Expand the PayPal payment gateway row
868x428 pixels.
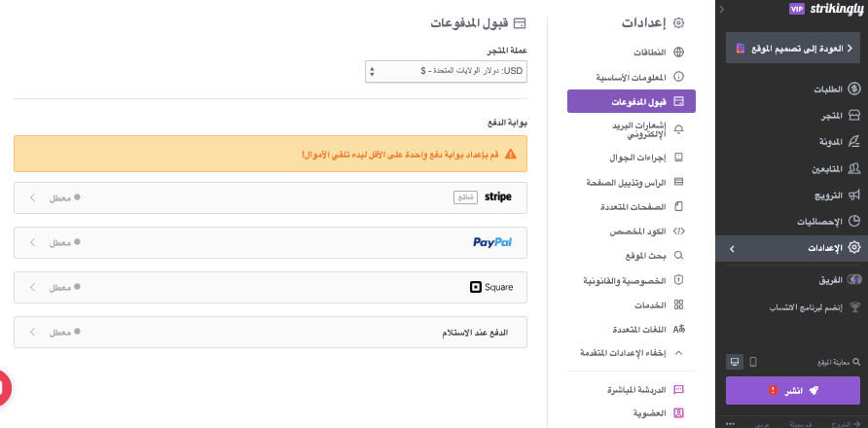(271, 242)
